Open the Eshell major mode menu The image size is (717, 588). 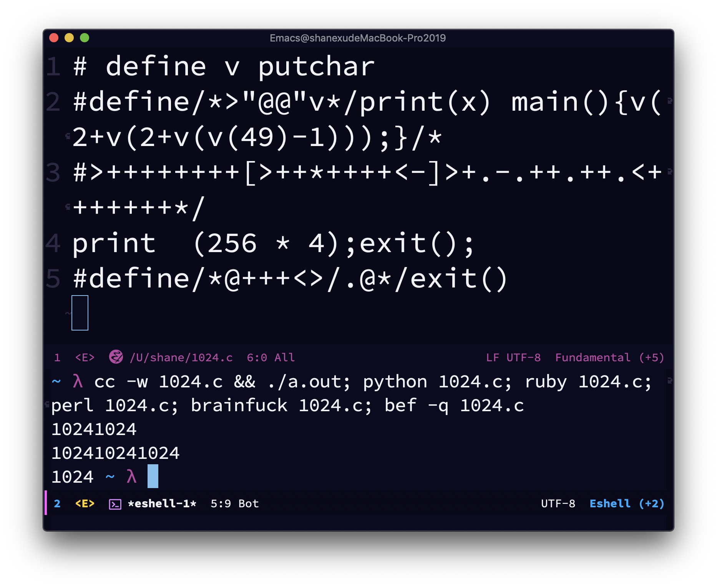click(x=610, y=503)
